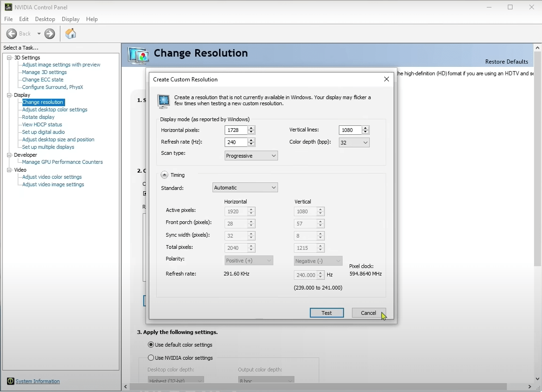This screenshot has width=542, height=392.
Task: Increase Horizontal pixels with up arrow
Action: [x=251, y=128]
